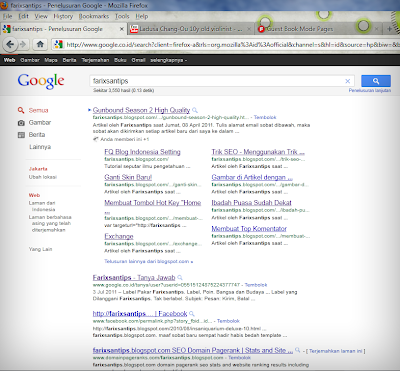Open the Edit menu
Viewport: 400px width, 371px height.
(23, 16)
